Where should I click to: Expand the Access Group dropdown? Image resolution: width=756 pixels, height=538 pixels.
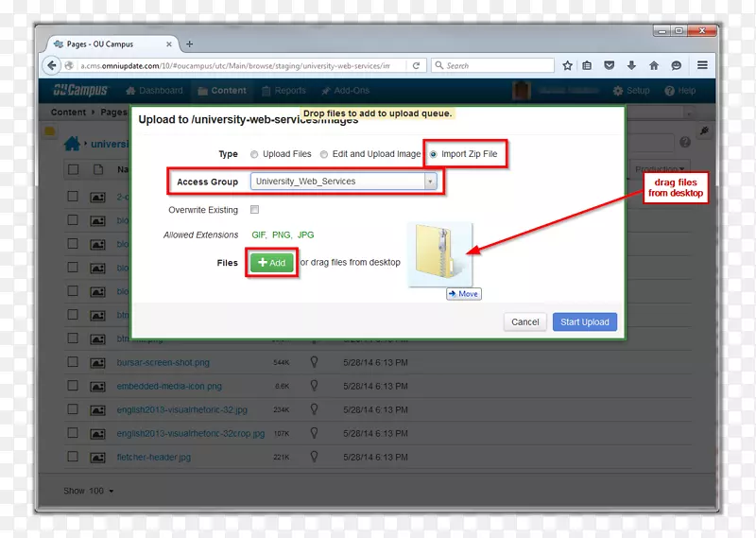[x=430, y=182]
